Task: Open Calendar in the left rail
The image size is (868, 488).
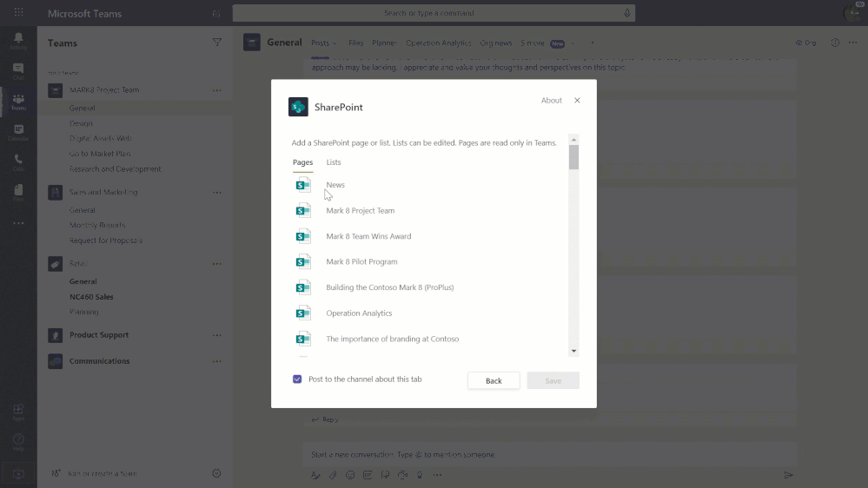Action: [18, 132]
